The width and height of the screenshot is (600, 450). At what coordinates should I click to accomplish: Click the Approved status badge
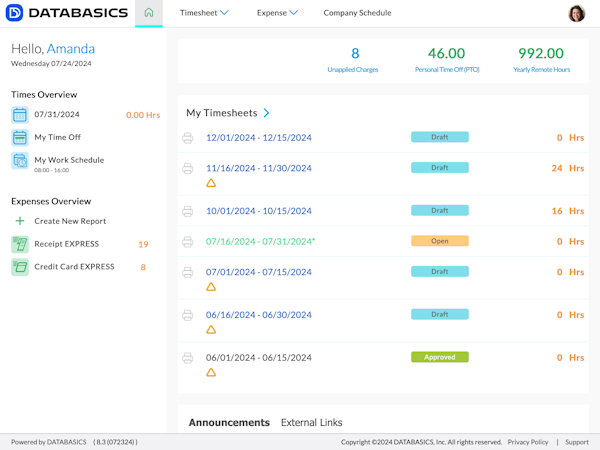(440, 357)
